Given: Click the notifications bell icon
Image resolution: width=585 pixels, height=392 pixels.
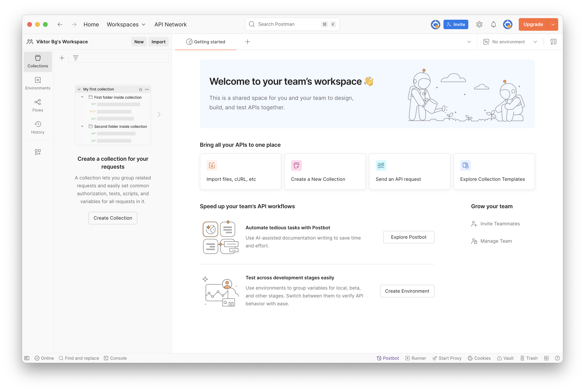Looking at the screenshot, I should [x=493, y=24].
